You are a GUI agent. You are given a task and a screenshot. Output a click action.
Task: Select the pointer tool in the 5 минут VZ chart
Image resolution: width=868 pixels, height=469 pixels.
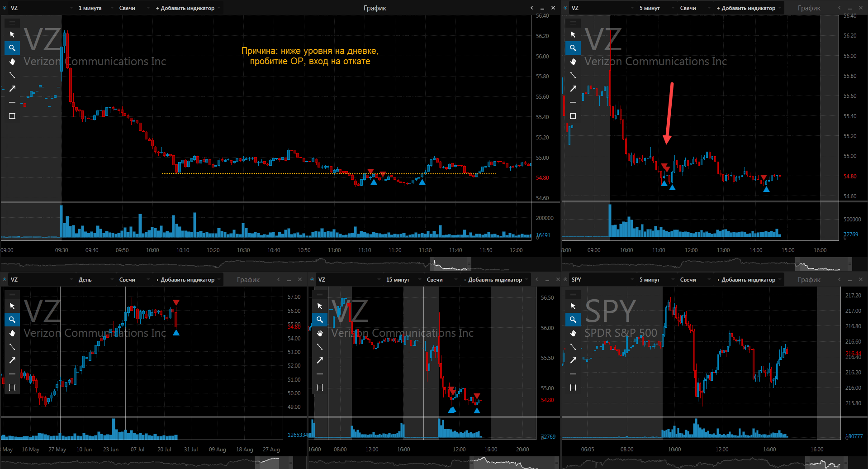click(573, 34)
